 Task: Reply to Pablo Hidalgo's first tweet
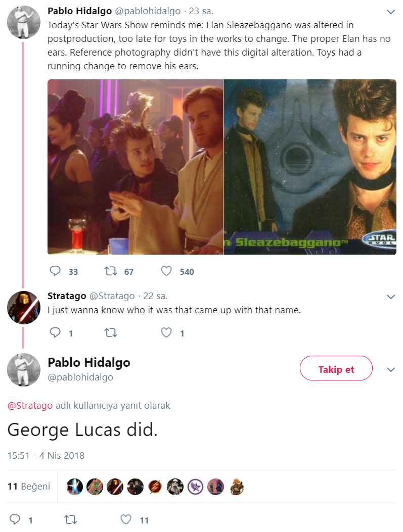click(x=55, y=271)
